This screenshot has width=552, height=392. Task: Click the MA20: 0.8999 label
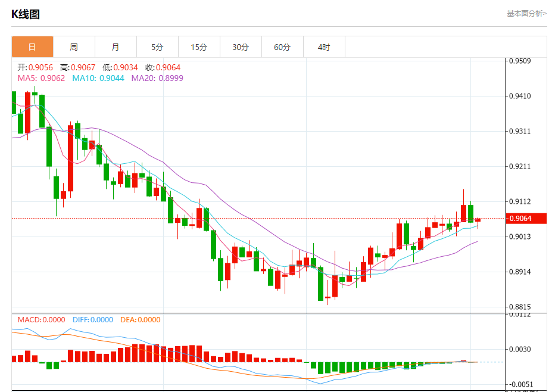tap(157, 78)
